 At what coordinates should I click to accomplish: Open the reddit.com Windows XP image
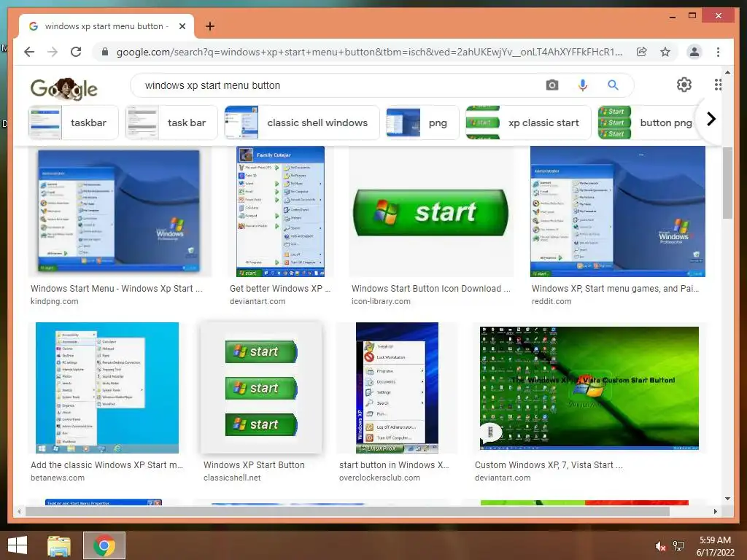(x=617, y=211)
